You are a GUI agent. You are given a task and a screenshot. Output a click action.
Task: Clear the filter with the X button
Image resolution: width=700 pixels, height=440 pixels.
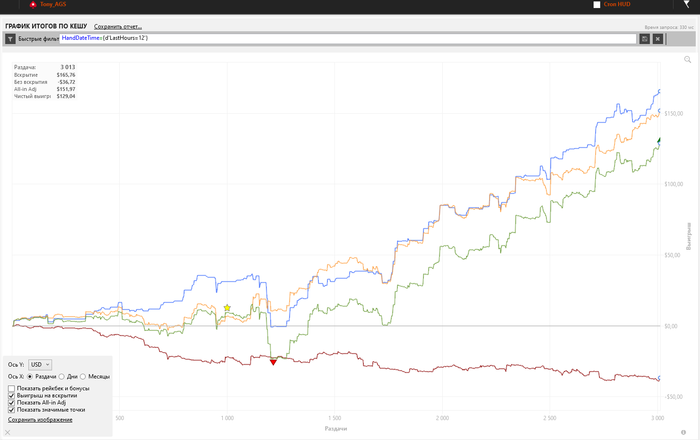(658, 39)
